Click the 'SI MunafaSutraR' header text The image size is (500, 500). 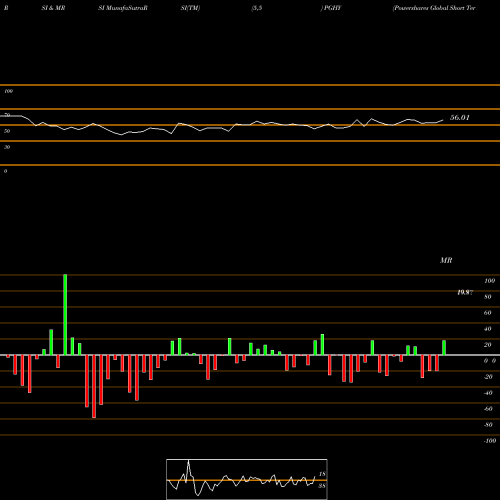(123, 8)
